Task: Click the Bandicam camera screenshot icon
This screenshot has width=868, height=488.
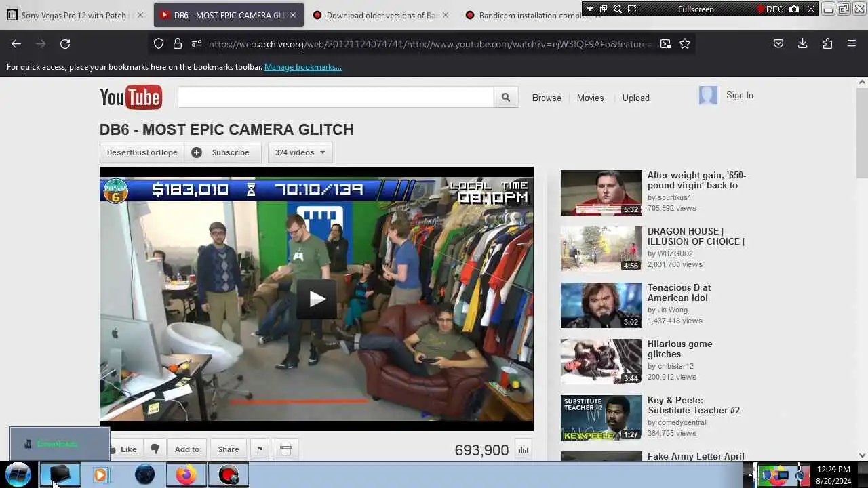Action: 794,9
